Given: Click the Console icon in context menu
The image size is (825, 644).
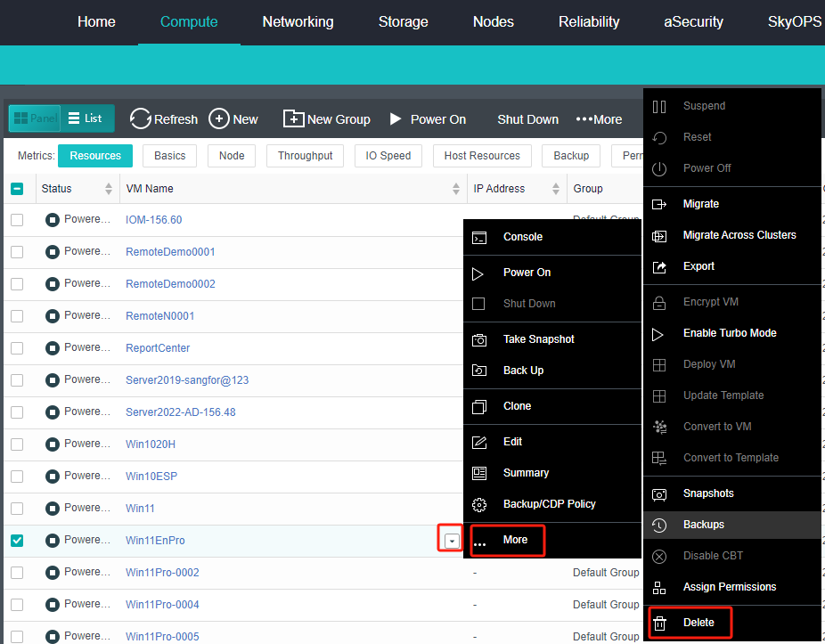Looking at the screenshot, I should pos(479,237).
